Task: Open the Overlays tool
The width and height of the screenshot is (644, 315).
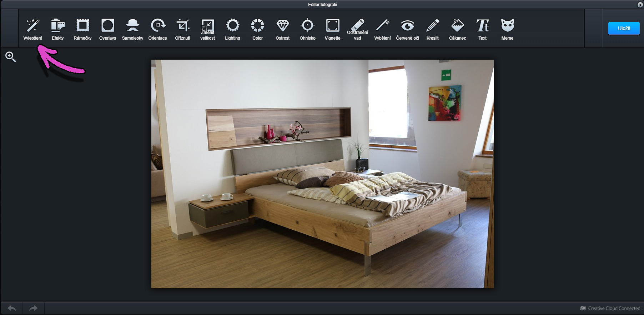Action: [107, 29]
